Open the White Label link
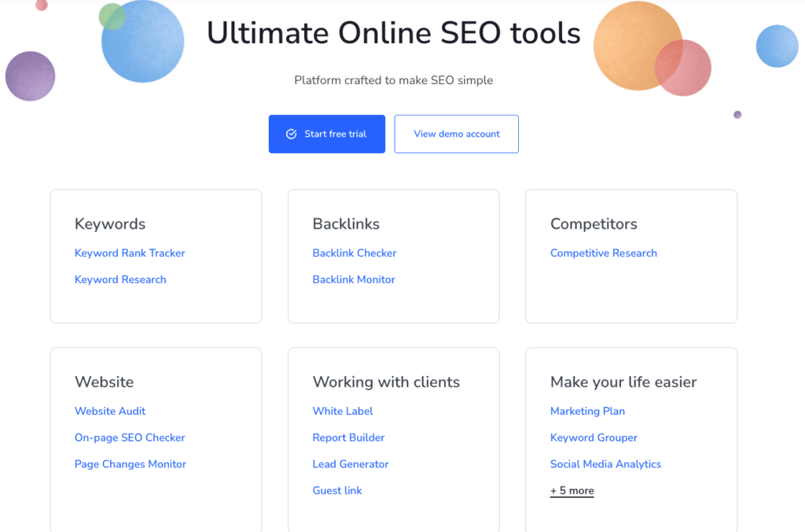Viewport: 805px width, 532px height. click(x=343, y=411)
